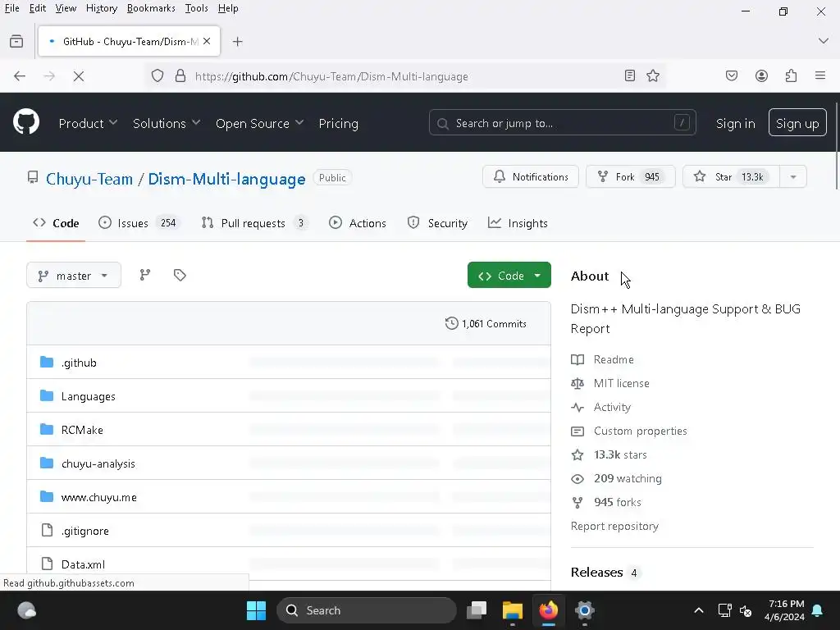840x630 pixels.
Task: Open the commit history clock icon
Action: click(x=452, y=323)
